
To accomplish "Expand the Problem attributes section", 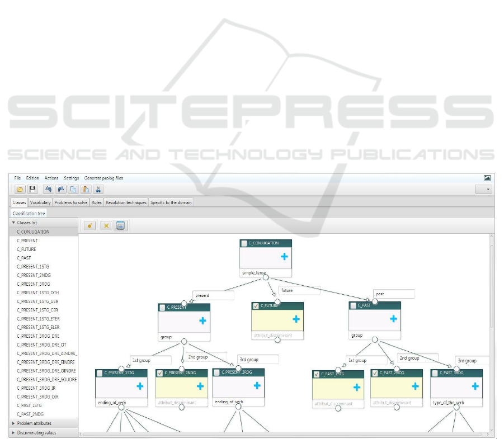I will click(x=13, y=423).
